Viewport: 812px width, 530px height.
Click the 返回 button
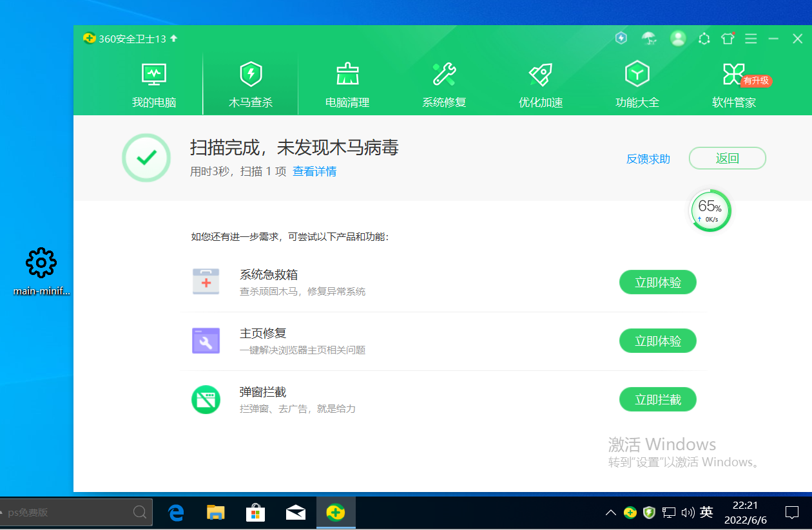point(728,158)
